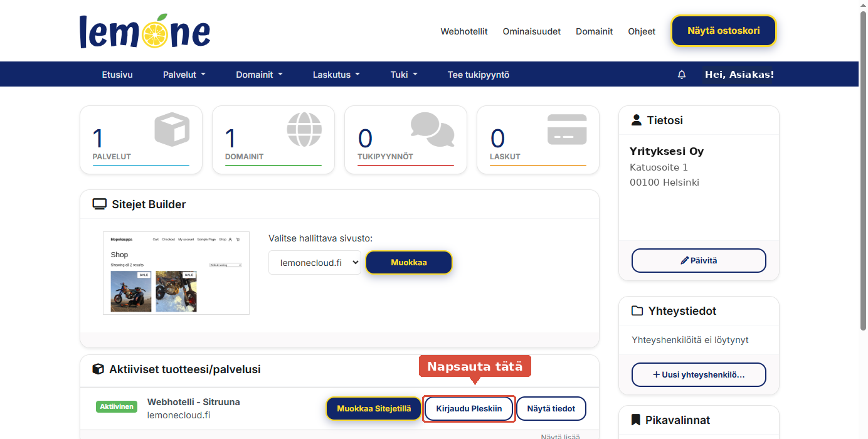Image resolution: width=868 pixels, height=439 pixels.
Task: Open the lemonecloud.fi site selector
Action: click(315, 263)
